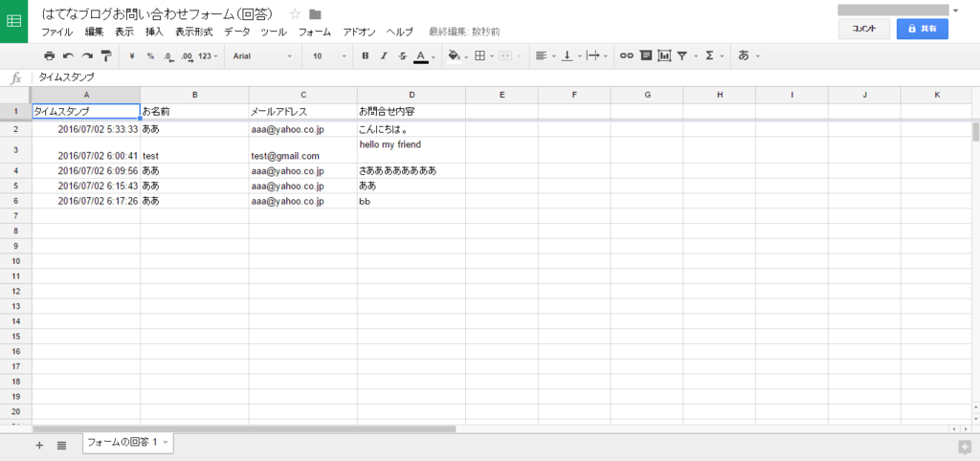The image size is (980, 461).
Task: Open the vertical align dropdown
Action: 570,56
